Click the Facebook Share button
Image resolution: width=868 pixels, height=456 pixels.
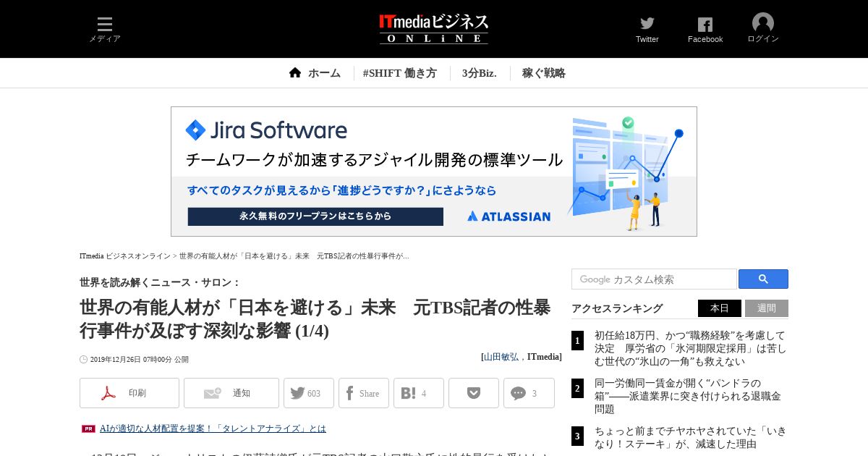click(x=364, y=393)
